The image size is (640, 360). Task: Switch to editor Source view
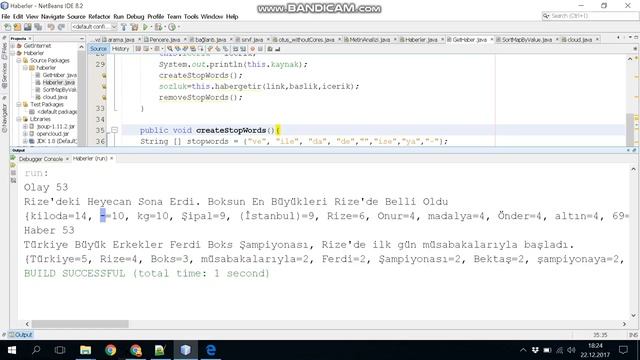(98, 49)
